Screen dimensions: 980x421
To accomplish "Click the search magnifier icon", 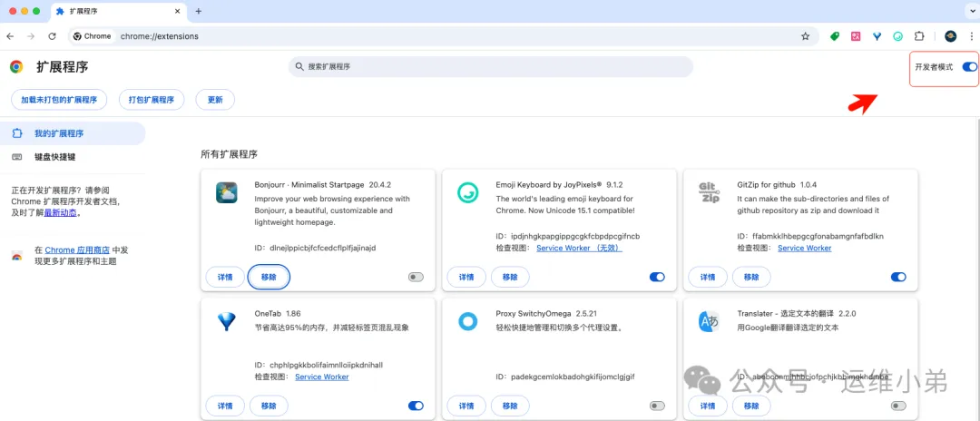I will click(x=300, y=67).
